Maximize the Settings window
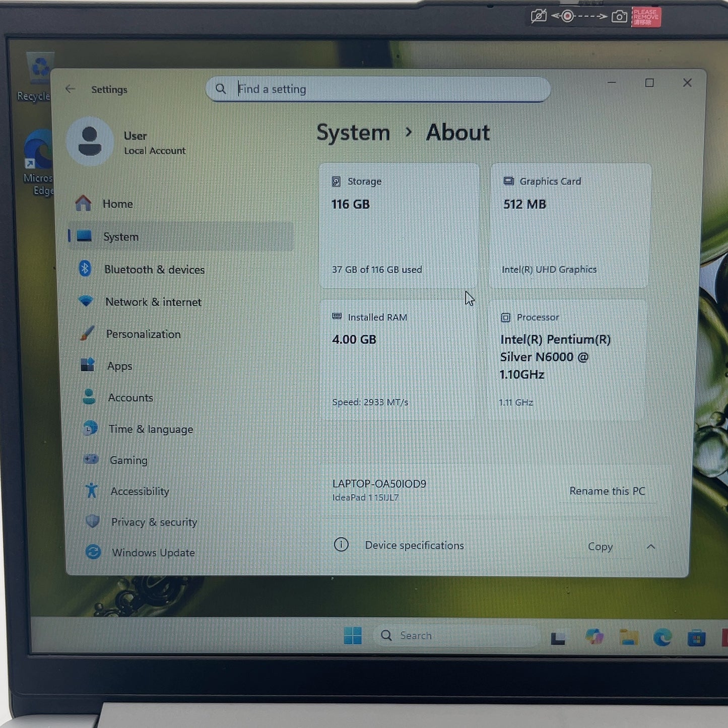Screen dimensions: 728x728 click(649, 83)
